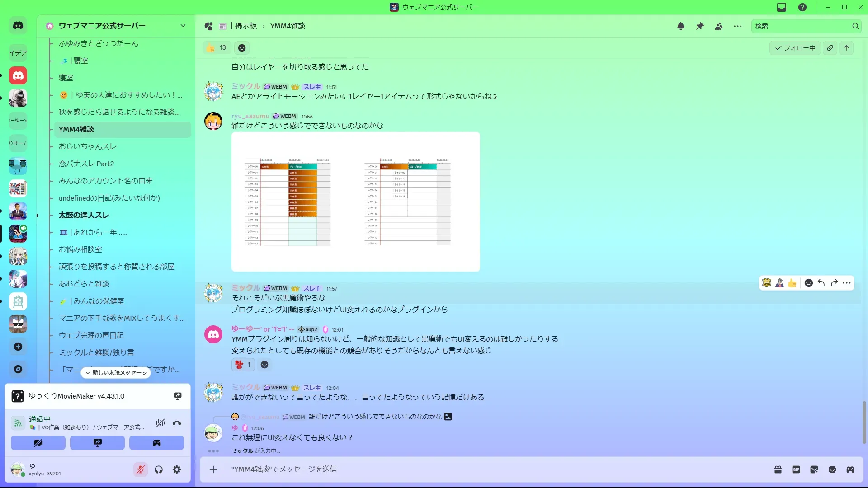The height and width of the screenshot is (488, 868).
Task: Open gift icon in message bar
Action: pyautogui.click(x=778, y=469)
